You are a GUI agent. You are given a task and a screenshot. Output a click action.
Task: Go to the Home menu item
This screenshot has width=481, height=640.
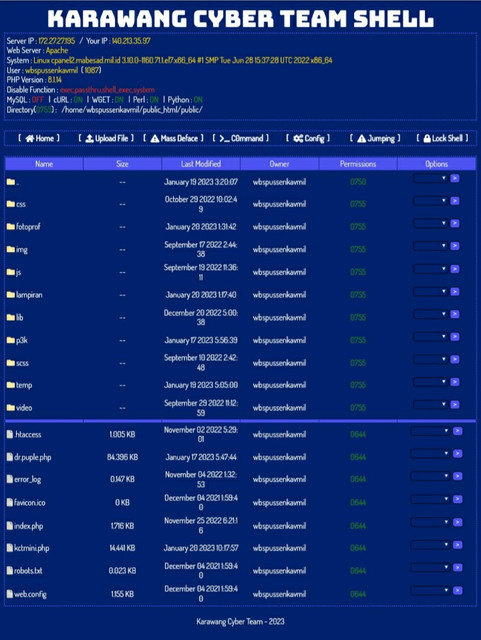(x=39, y=138)
